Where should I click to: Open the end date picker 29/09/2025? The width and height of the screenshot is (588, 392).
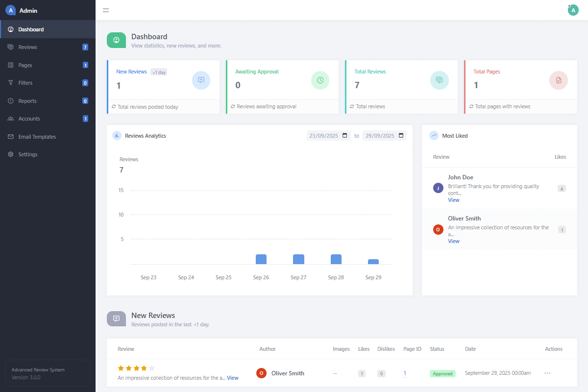click(x=384, y=135)
